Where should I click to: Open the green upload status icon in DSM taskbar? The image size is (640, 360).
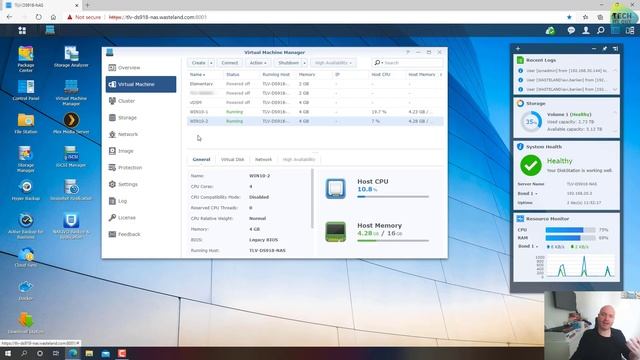pos(550,30)
